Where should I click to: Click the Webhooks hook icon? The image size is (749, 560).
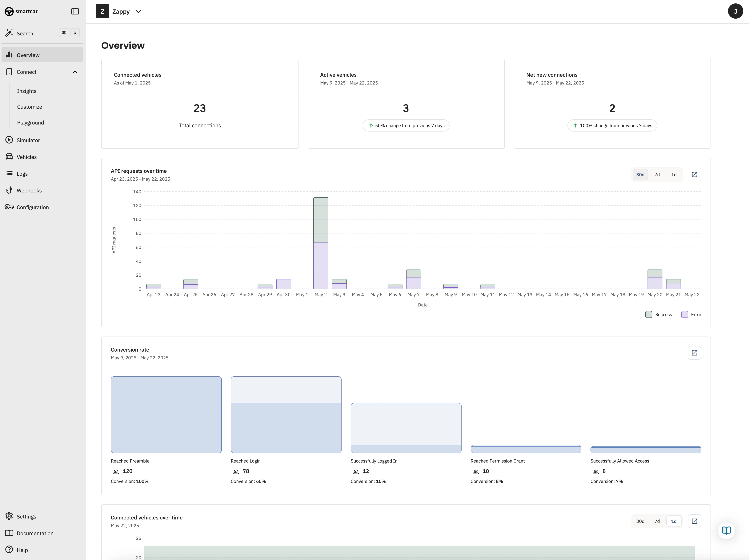click(x=9, y=190)
